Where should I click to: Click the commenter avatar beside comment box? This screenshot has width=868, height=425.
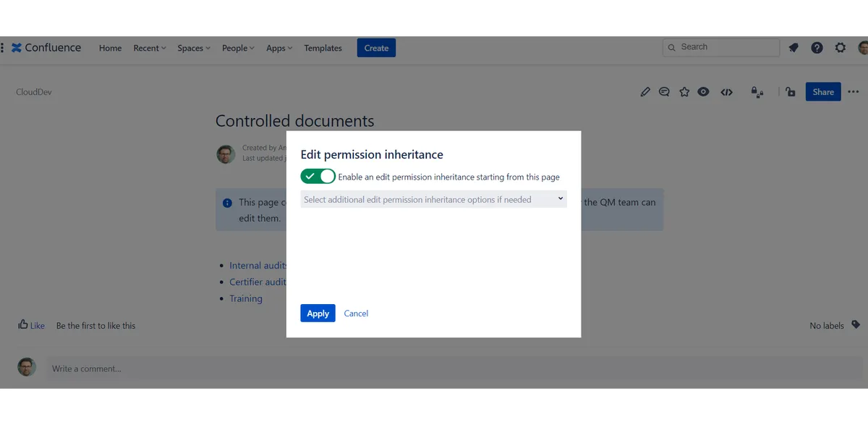(27, 366)
